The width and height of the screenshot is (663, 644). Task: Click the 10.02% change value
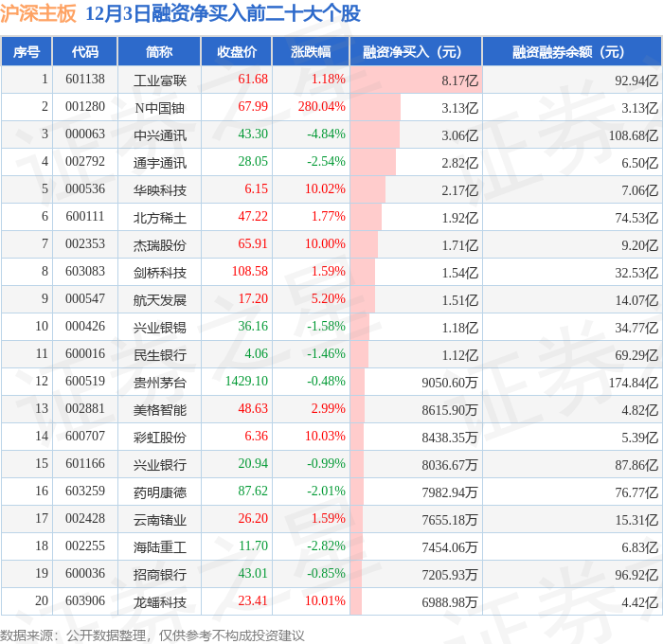coord(325,189)
